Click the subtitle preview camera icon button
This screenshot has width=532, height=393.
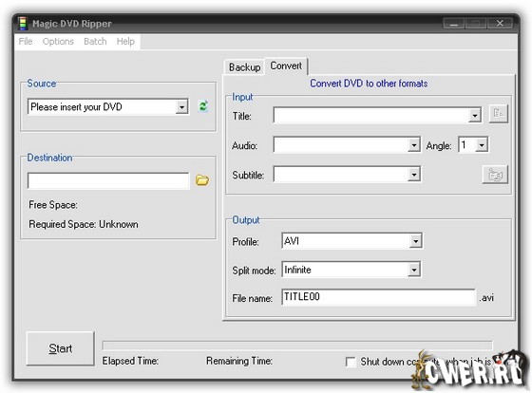(495, 175)
